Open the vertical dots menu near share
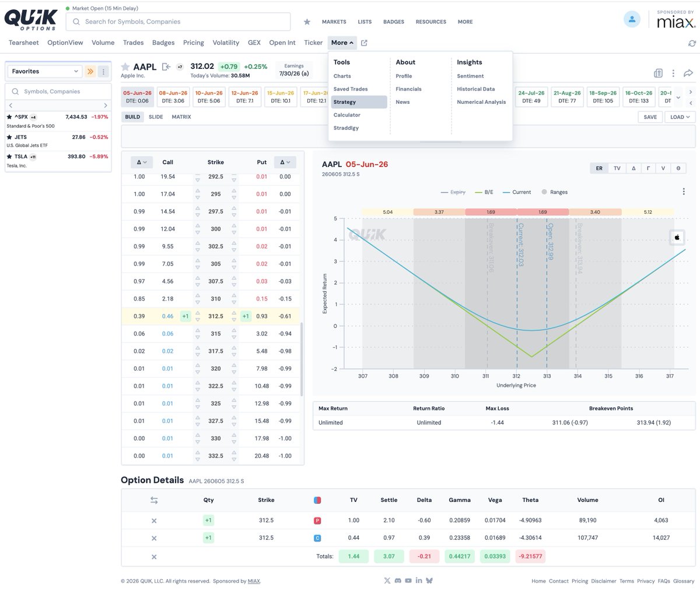This screenshot has height=593, width=700. click(x=673, y=73)
